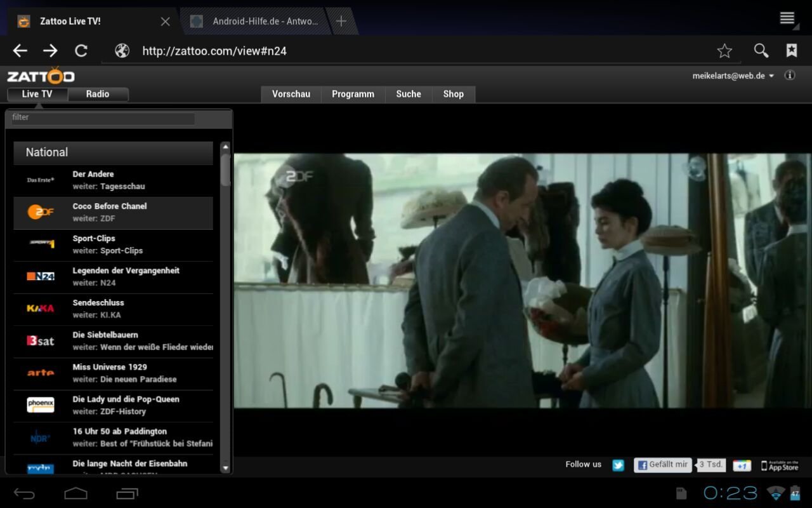Click the live video player area

pos(522,281)
